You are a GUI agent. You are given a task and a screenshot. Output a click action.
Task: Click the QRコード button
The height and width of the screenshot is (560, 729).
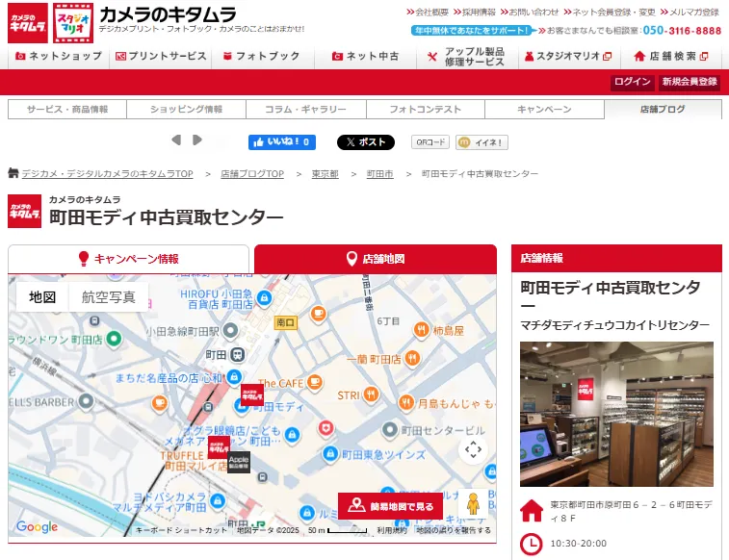click(430, 142)
